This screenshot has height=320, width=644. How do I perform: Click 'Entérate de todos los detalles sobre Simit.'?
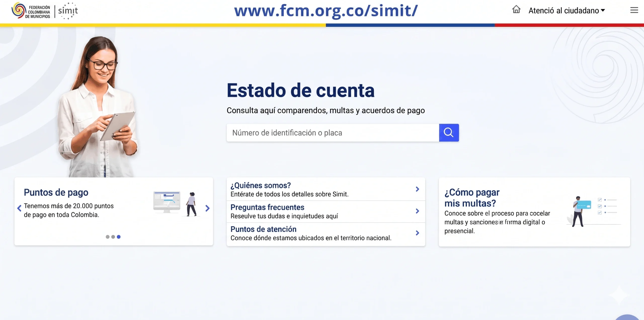(x=290, y=194)
